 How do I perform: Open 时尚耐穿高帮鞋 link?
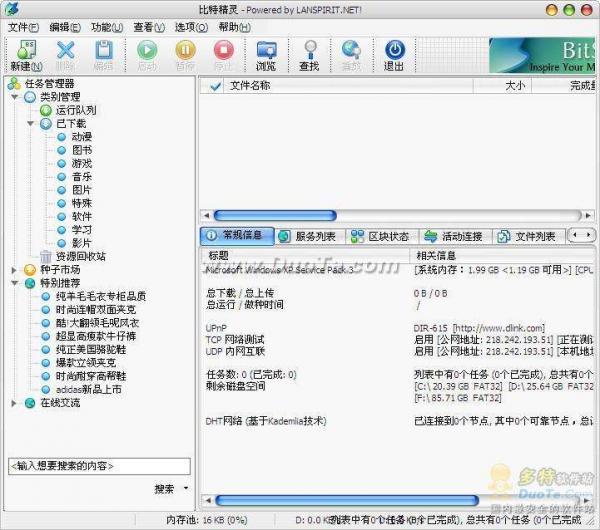coord(91,376)
